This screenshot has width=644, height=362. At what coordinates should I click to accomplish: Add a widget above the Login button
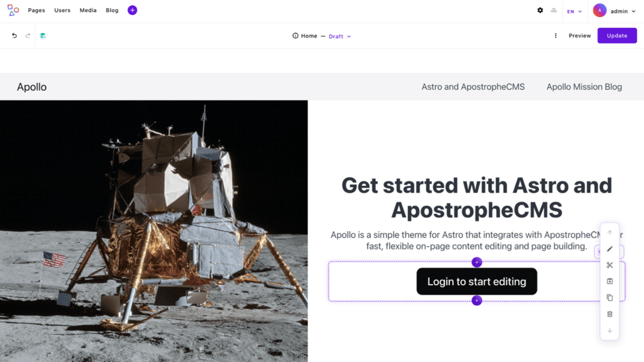pyautogui.click(x=477, y=262)
